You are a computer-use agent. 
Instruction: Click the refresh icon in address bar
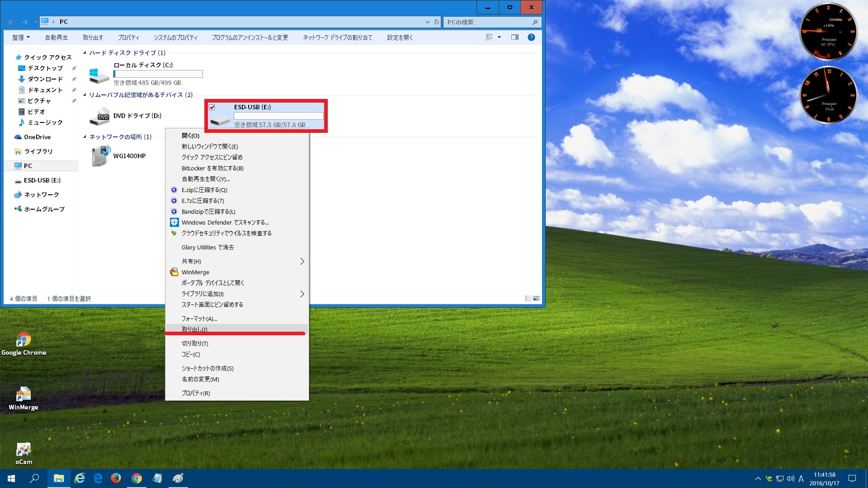coord(436,22)
